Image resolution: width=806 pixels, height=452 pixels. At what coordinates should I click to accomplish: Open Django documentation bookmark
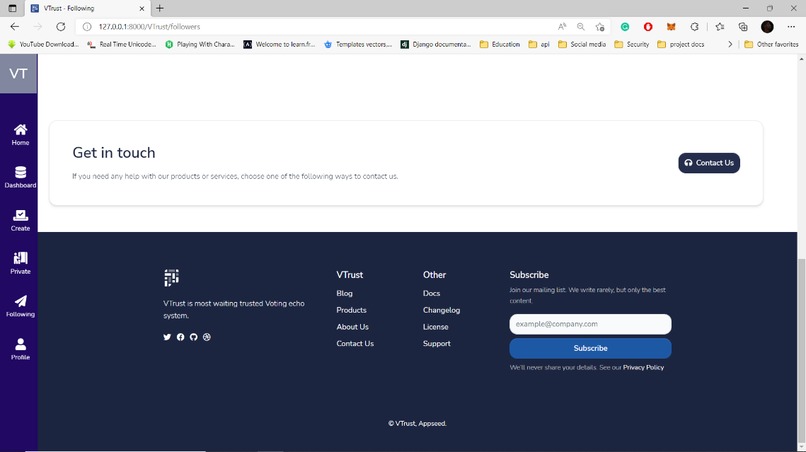[436, 44]
